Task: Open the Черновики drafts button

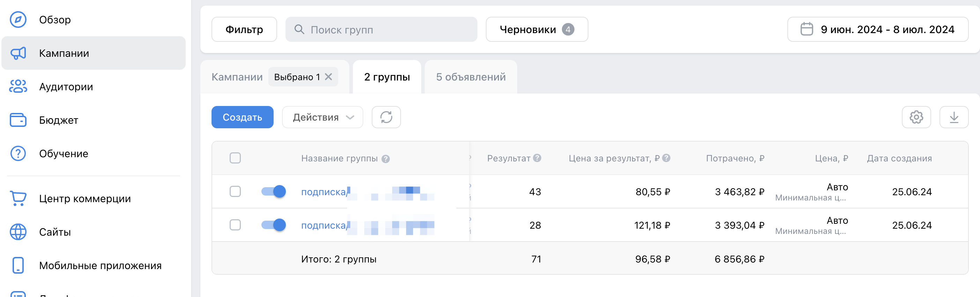Action: 537,29
